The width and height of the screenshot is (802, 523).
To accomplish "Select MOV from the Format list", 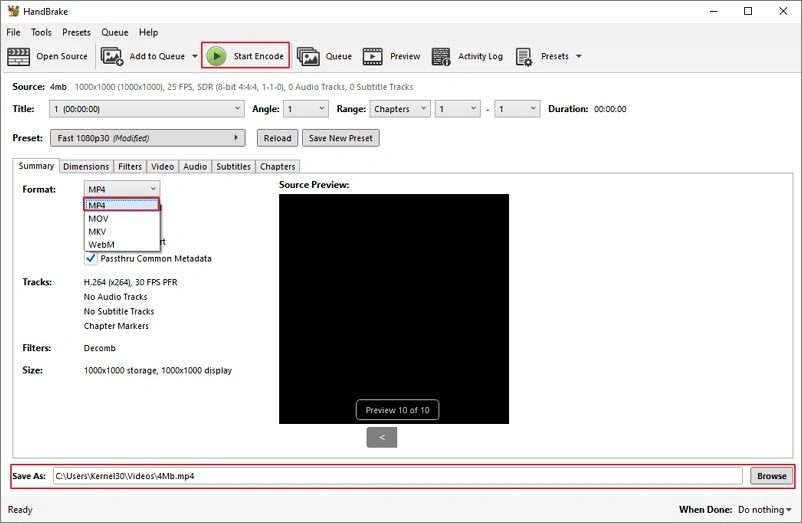I will [x=122, y=218].
